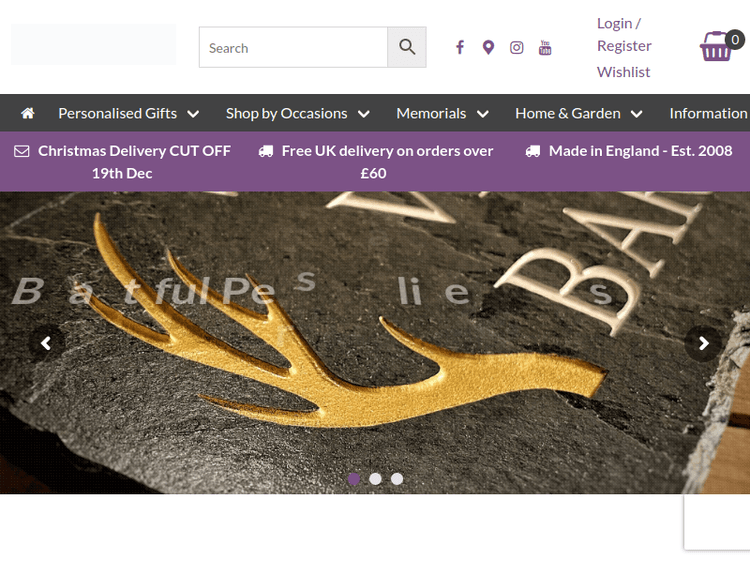
Task: Click the Login / Register link
Action: click(623, 34)
